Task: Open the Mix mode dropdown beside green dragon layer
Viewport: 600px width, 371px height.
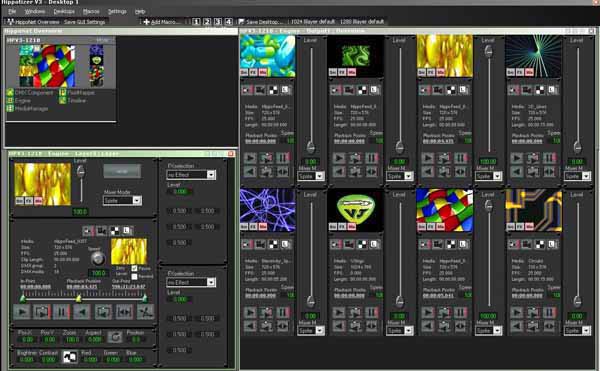Action: (x=399, y=176)
